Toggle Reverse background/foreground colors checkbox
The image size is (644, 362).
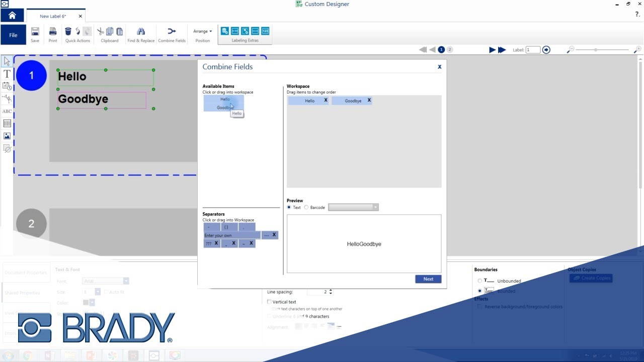click(x=479, y=307)
